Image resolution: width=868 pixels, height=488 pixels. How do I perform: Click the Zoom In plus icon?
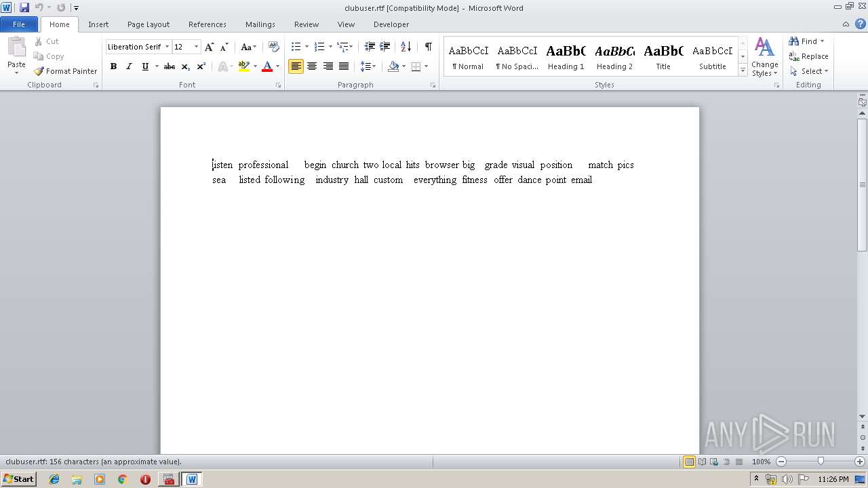click(860, 462)
